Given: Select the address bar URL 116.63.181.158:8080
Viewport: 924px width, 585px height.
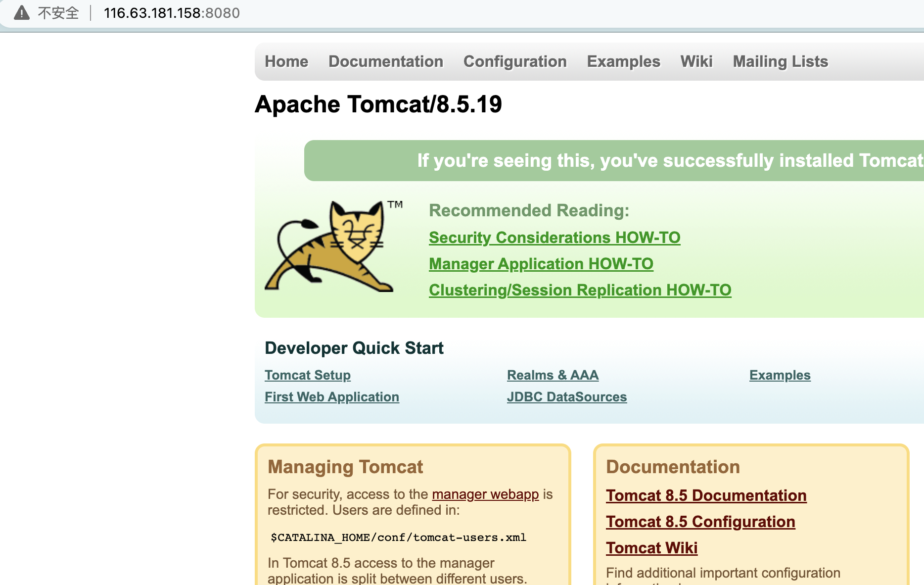Looking at the screenshot, I should tap(172, 13).
